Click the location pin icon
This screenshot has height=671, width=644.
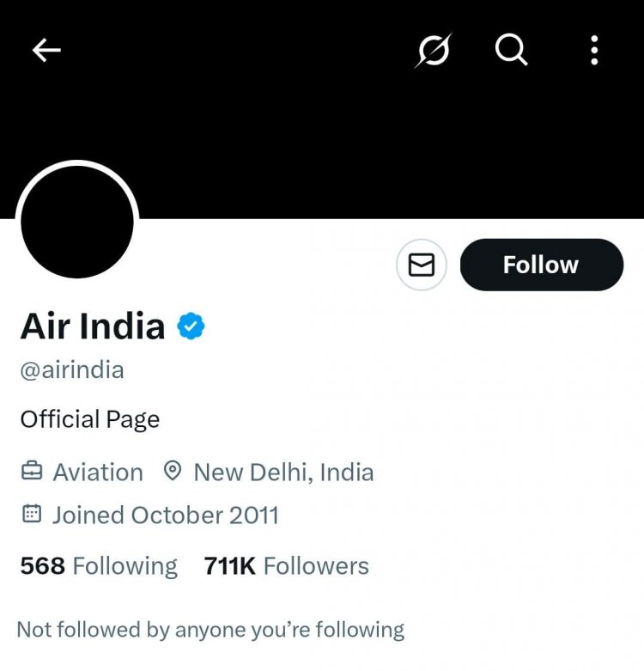pos(173,472)
